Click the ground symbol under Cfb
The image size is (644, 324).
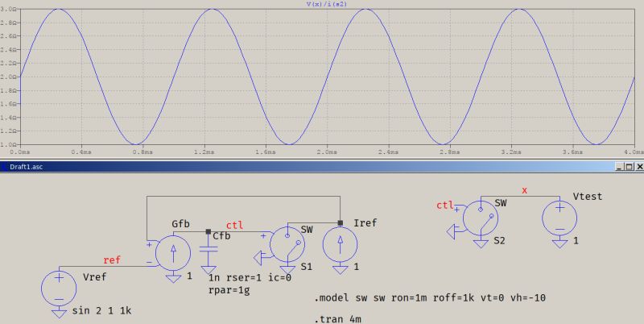[x=208, y=270]
